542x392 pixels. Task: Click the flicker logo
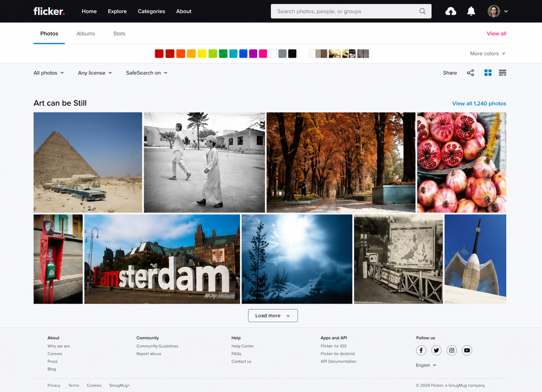49,11
